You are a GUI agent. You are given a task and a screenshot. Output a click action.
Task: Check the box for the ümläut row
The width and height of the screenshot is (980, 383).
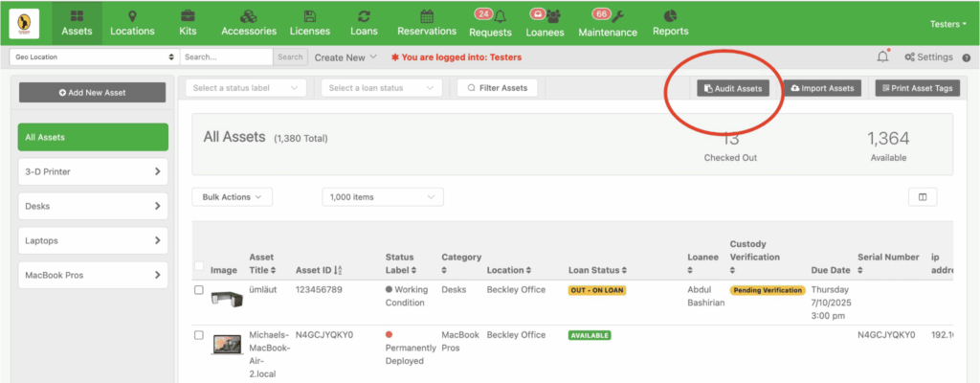[x=199, y=290]
